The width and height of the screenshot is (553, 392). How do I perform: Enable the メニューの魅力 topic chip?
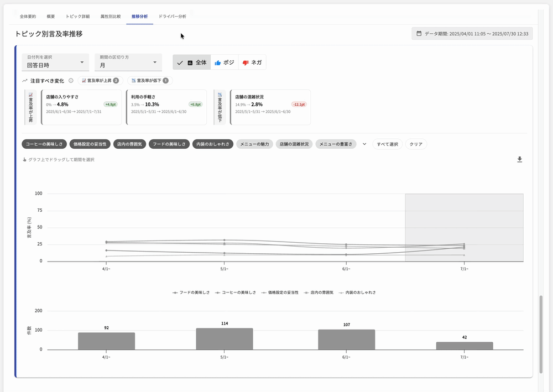(255, 144)
